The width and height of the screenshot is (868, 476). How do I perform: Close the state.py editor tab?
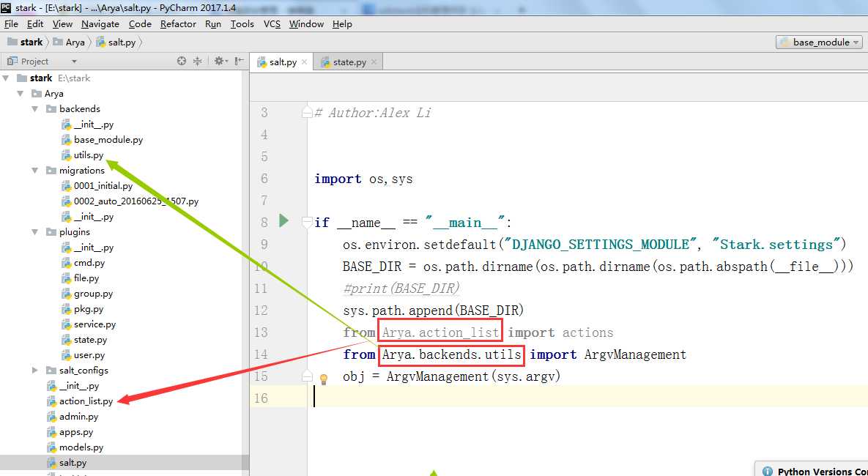coord(374,62)
